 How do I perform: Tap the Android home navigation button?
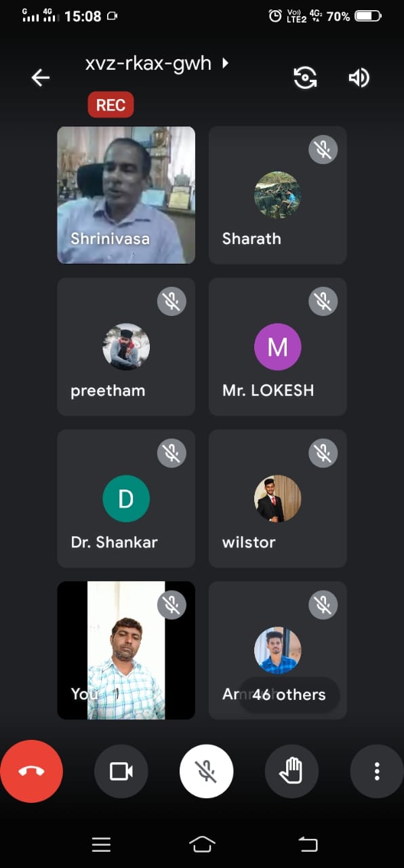click(x=202, y=844)
